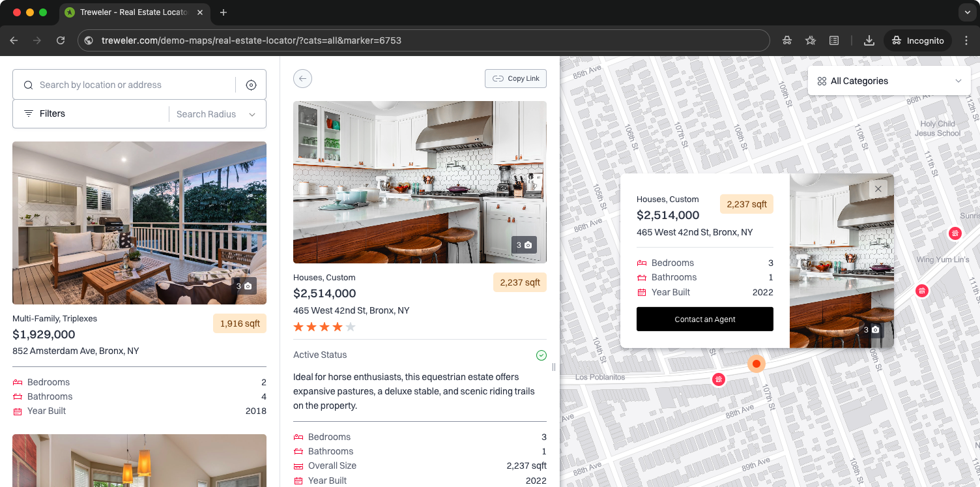Click the site info icon in address bar
This screenshot has height=487, width=980.
coord(89,40)
